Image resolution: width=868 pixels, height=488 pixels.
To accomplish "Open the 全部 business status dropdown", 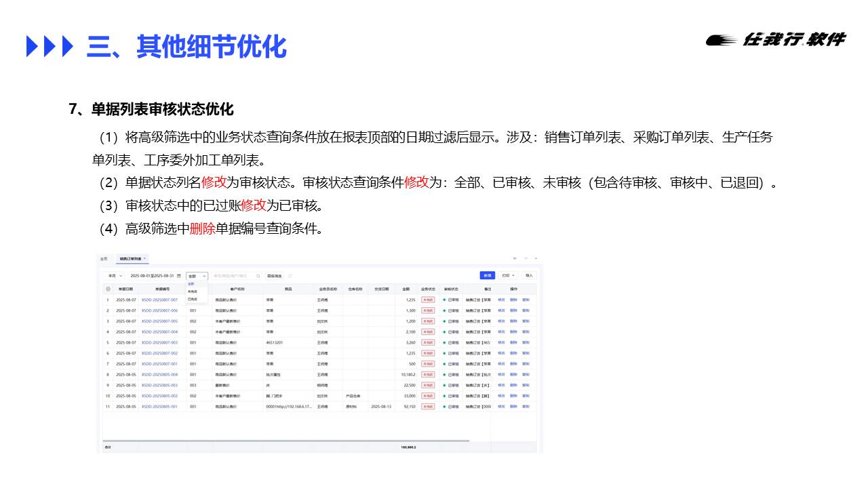I will 197,276.
